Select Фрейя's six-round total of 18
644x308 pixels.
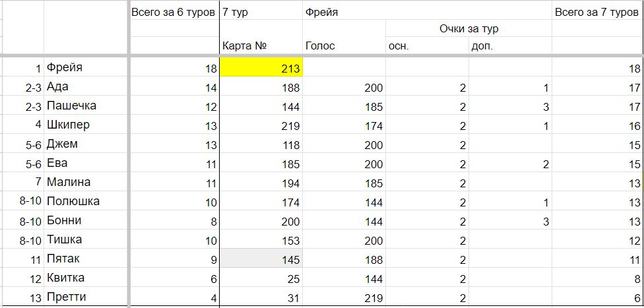click(174, 68)
